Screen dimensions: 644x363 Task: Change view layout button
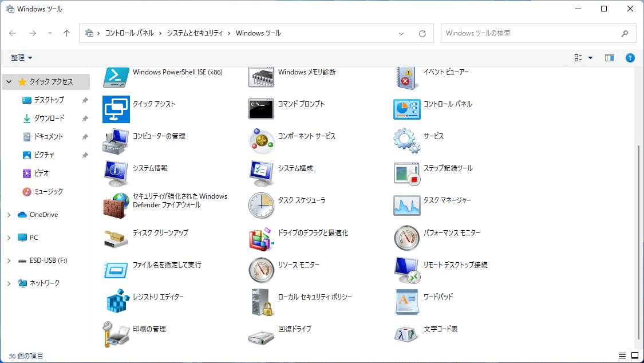tap(578, 58)
